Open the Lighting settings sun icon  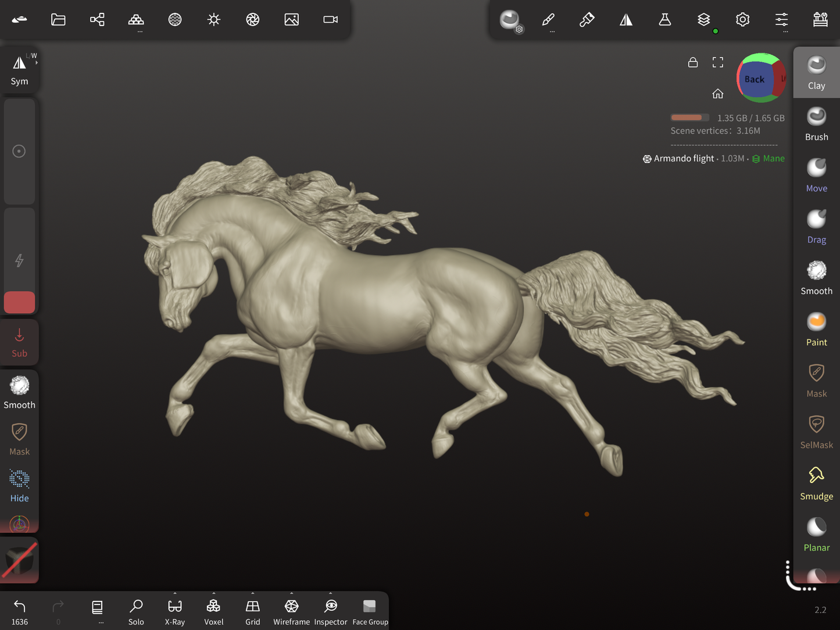[214, 20]
